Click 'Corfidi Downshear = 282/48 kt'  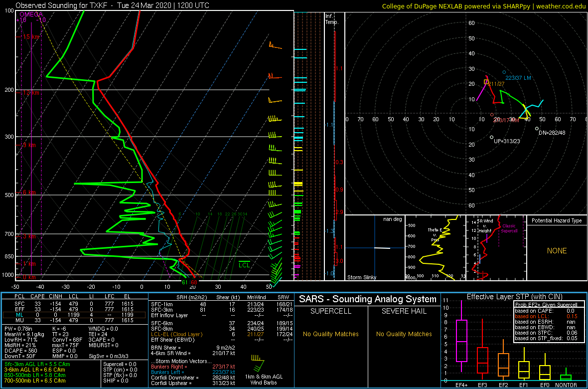(193, 378)
